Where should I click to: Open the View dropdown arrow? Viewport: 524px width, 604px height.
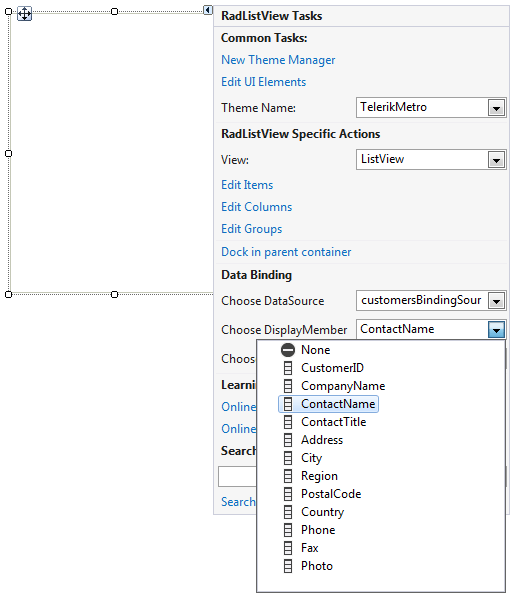click(x=496, y=159)
